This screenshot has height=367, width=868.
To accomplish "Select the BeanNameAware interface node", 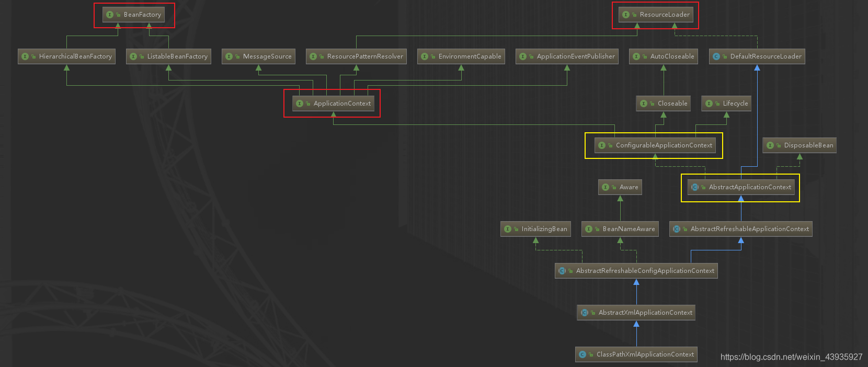I will coord(620,229).
